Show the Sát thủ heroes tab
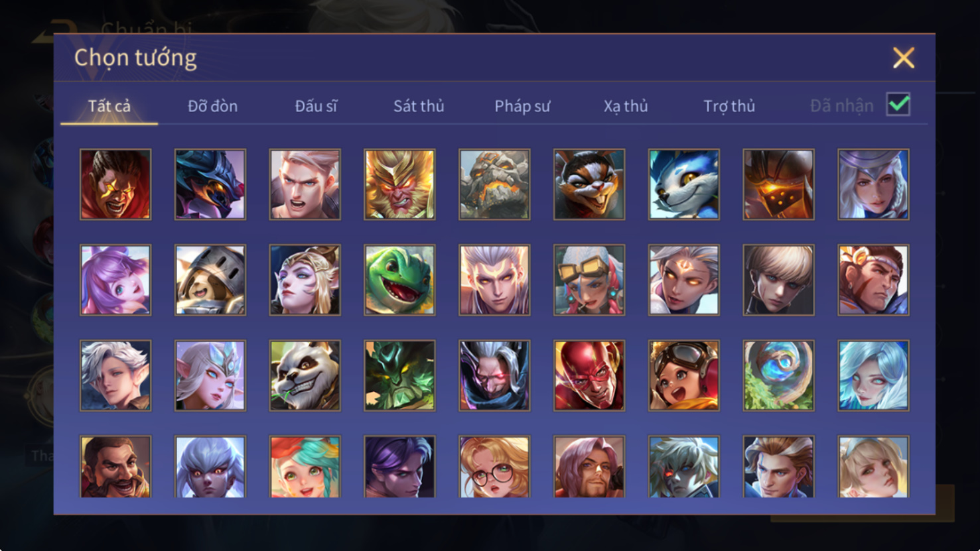 (x=419, y=106)
